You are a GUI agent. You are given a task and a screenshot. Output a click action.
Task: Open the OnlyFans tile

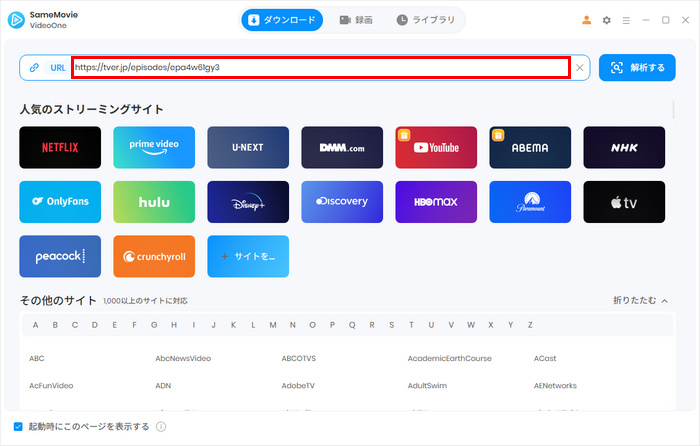pyautogui.click(x=60, y=202)
